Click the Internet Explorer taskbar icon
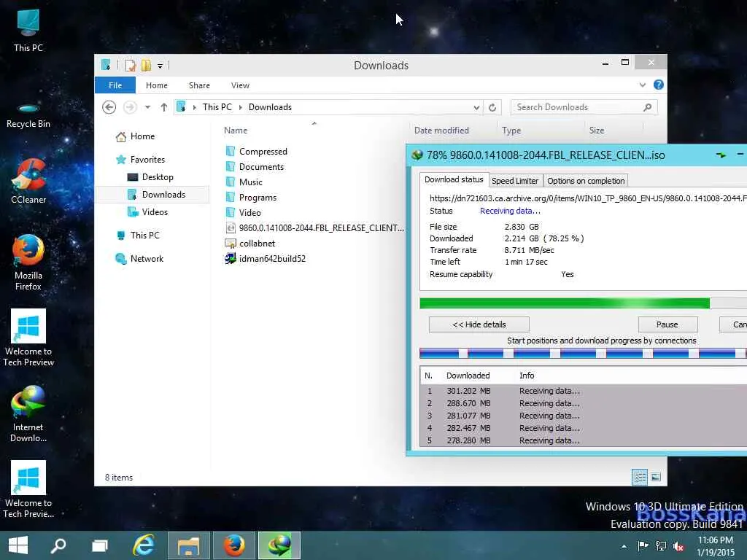 pyautogui.click(x=144, y=545)
